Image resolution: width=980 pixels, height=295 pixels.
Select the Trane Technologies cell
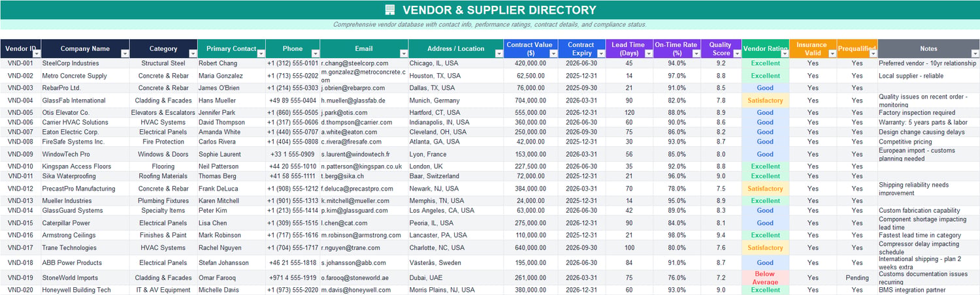point(86,247)
